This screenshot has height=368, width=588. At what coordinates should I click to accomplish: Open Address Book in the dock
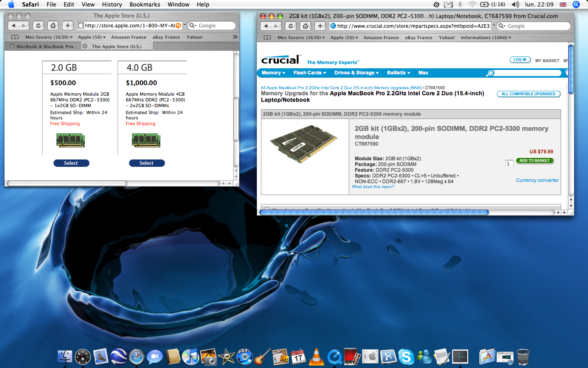(173, 357)
